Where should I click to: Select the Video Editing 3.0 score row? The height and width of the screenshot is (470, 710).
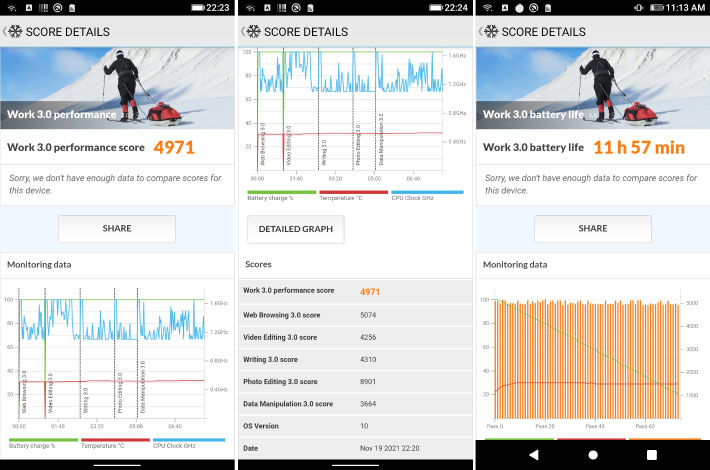coord(354,336)
